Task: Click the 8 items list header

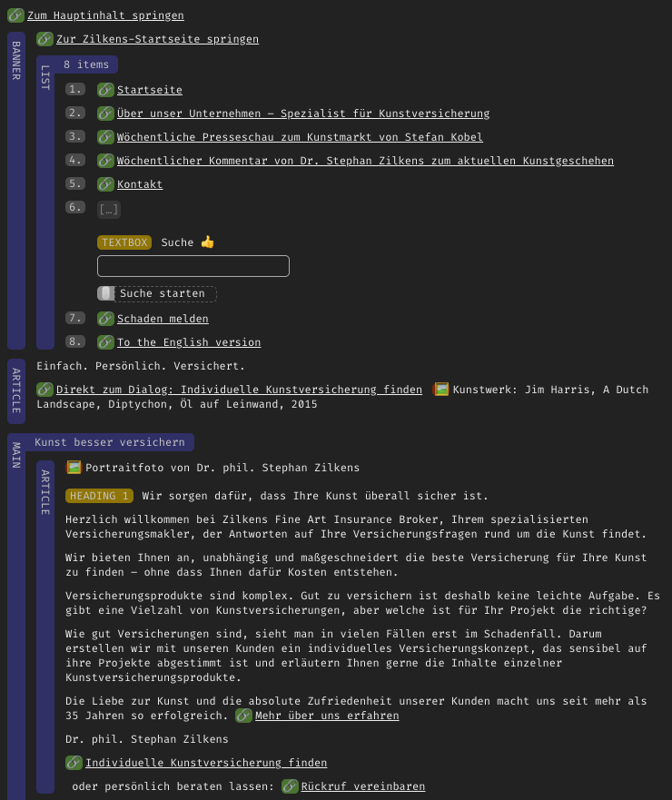Action: click(x=86, y=64)
